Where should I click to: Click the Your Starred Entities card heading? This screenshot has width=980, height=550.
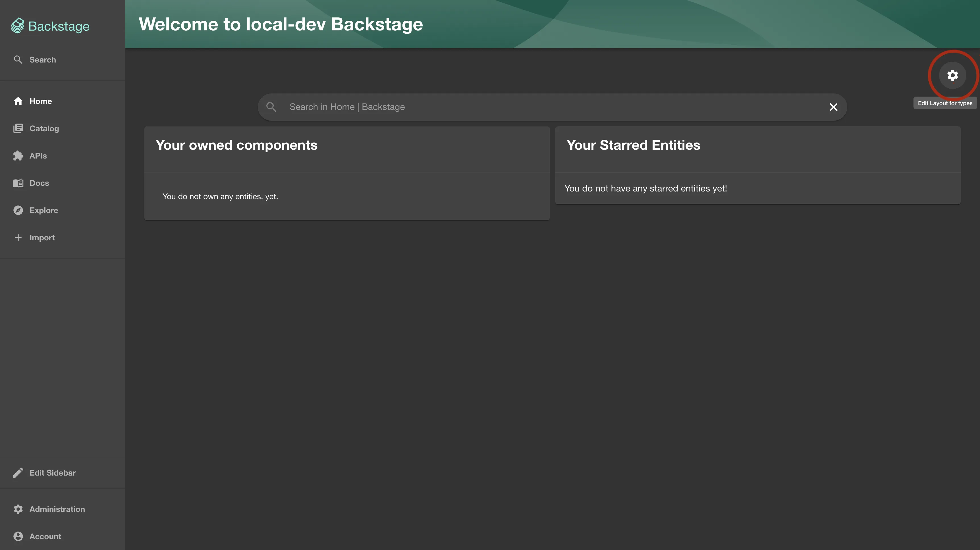pyautogui.click(x=633, y=145)
